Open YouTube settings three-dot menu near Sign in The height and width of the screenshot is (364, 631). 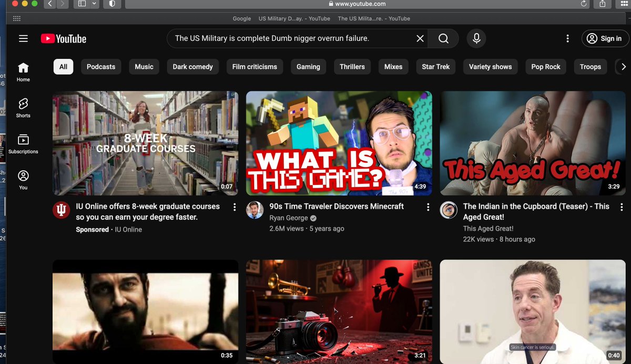pos(567,38)
